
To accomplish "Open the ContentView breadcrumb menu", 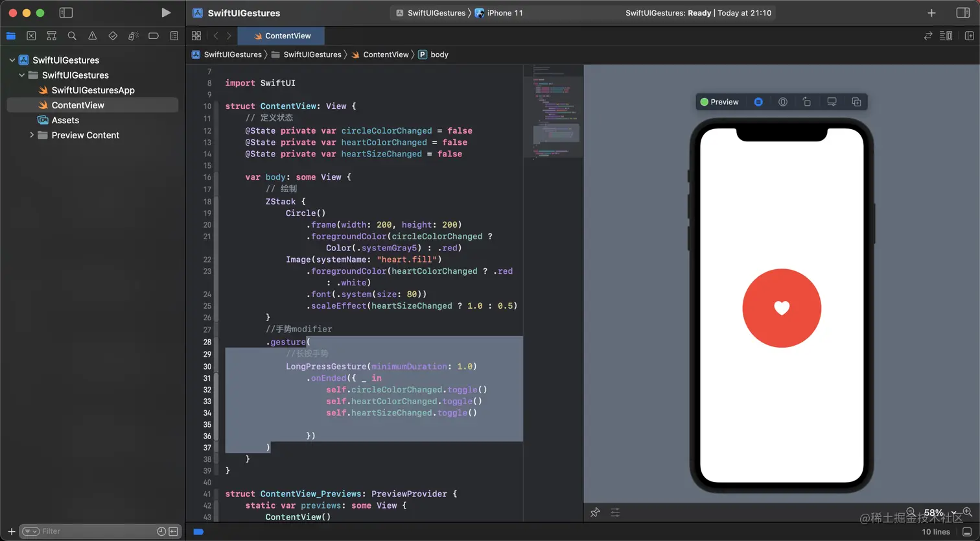I will [380, 54].
